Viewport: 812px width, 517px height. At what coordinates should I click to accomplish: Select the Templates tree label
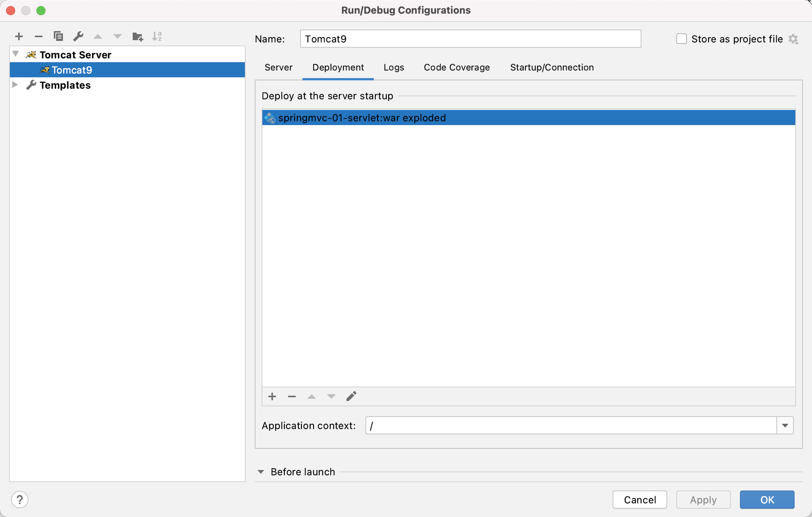click(65, 85)
